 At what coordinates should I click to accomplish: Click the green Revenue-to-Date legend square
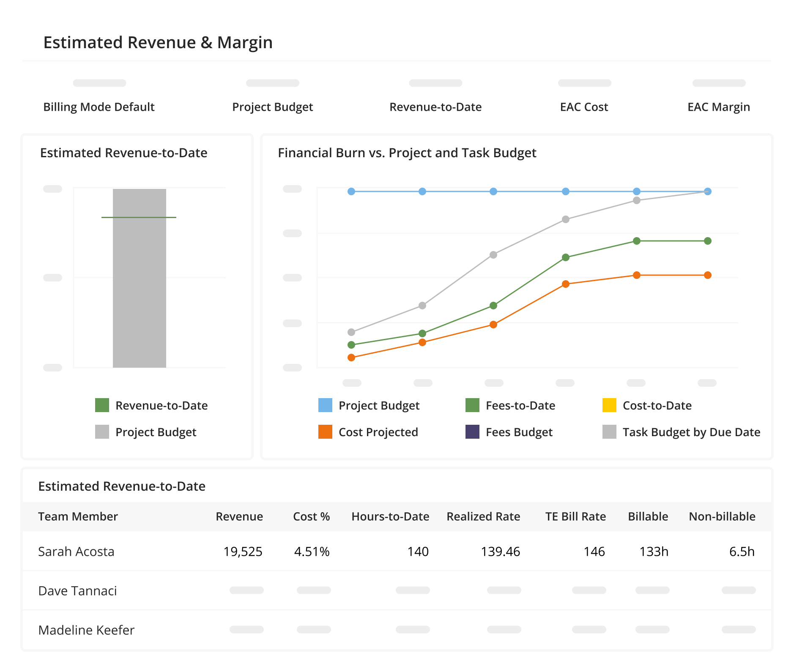pyautogui.click(x=101, y=405)
